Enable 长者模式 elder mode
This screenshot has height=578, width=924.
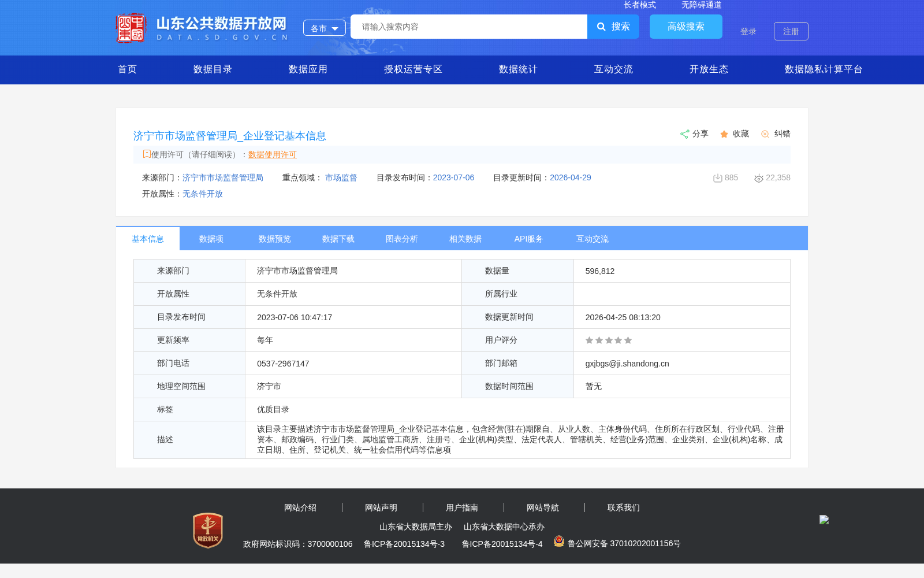click(x=640, y=5)
